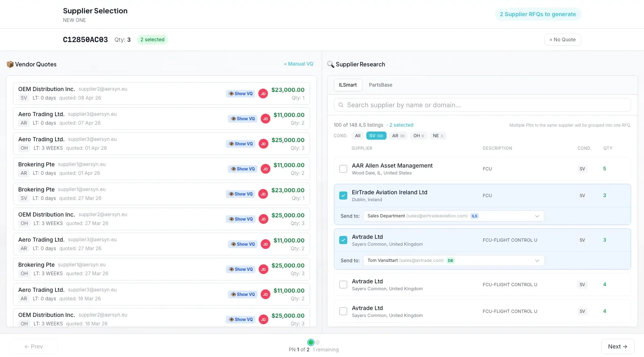Toggle the NE 3 condition filter
Viewport: 644px width, 357px height.
(438, 136)
